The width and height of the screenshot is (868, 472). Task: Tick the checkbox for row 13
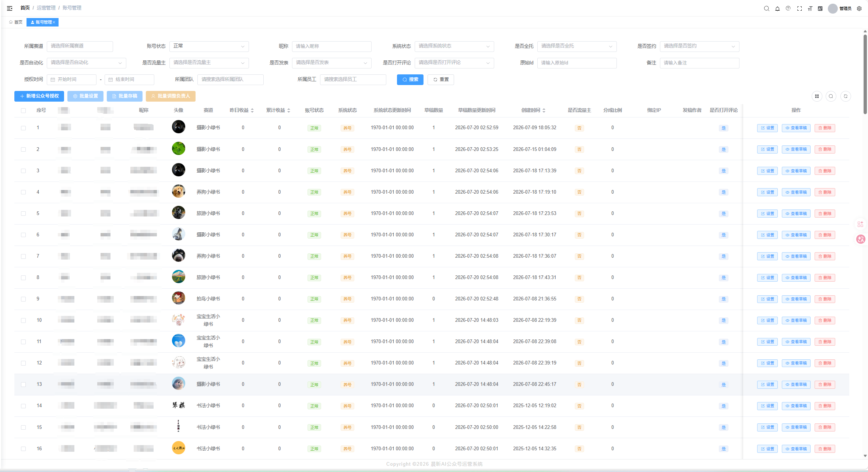tap(24, 384)
